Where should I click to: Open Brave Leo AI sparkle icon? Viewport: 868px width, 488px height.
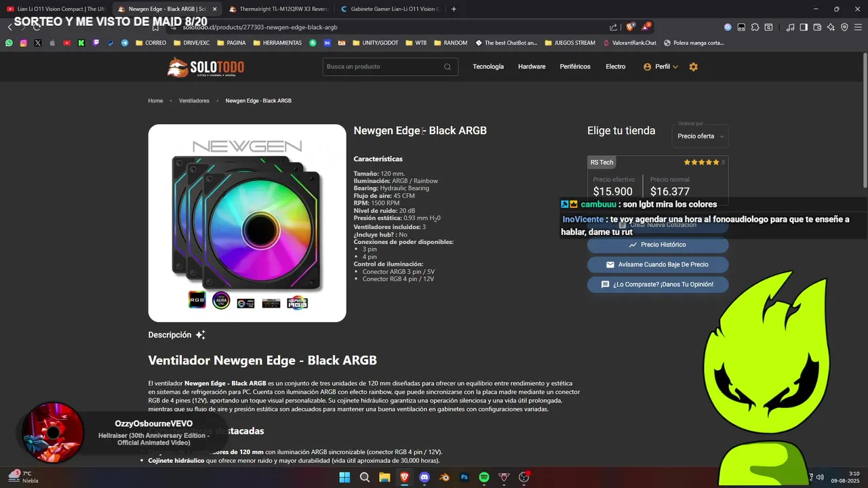click(831, 27)
